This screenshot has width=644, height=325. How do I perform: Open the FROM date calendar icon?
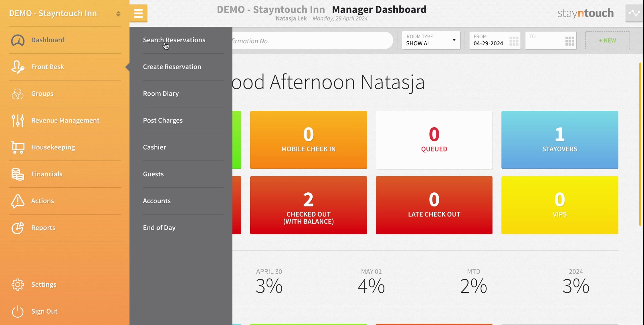tap(514, 41)
